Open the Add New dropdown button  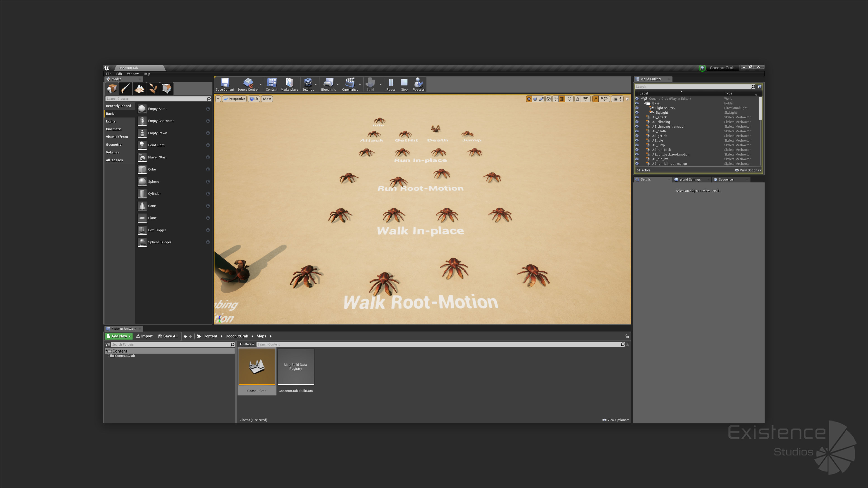point(119,336)
